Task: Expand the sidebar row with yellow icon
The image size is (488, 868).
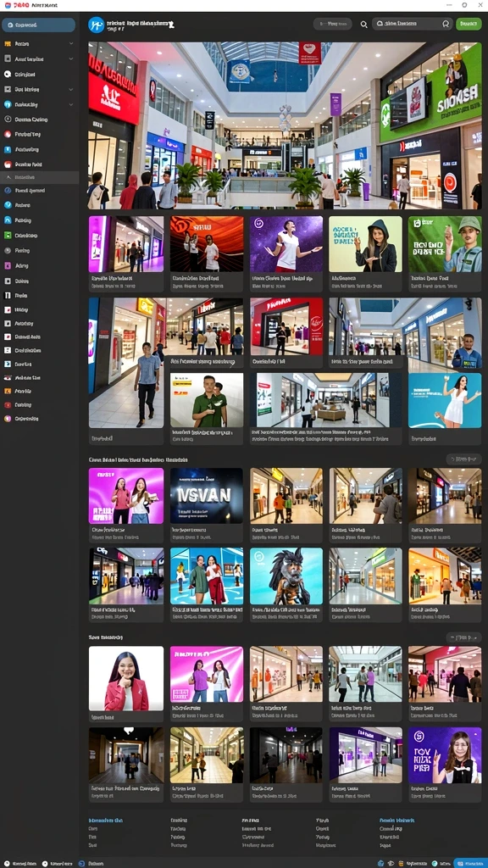Action: pyautogui.click(x=39, y=43)
